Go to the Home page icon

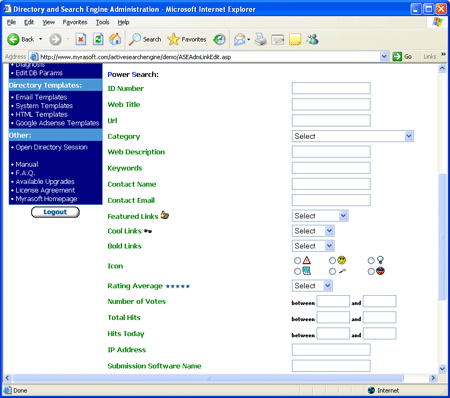[x=115, y=39]
